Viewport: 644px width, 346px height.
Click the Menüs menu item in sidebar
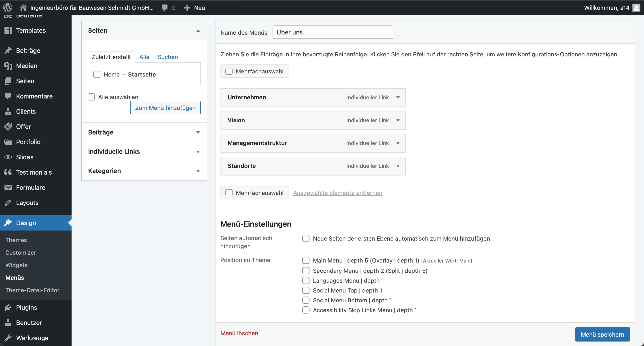tap(15, 277)
